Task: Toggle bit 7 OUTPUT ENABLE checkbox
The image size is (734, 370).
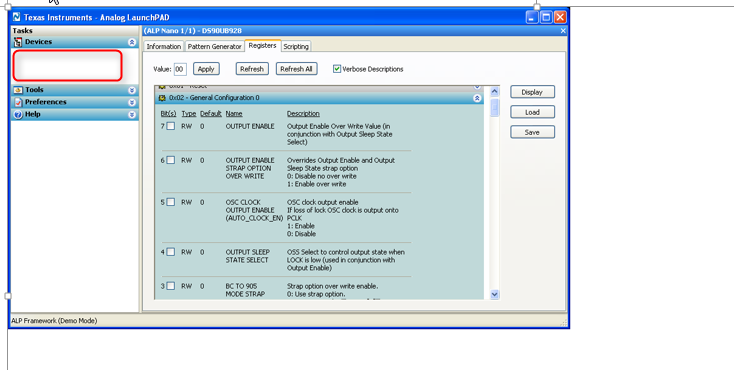Action: (171, 126)
